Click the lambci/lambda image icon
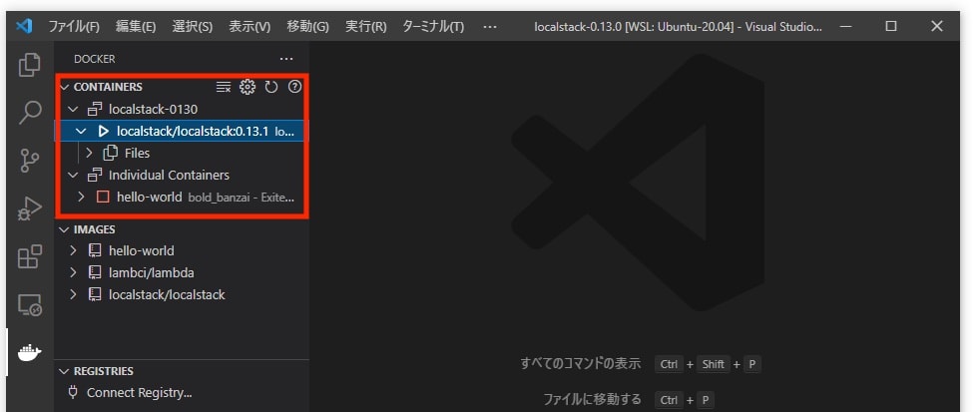 point(95,272)
